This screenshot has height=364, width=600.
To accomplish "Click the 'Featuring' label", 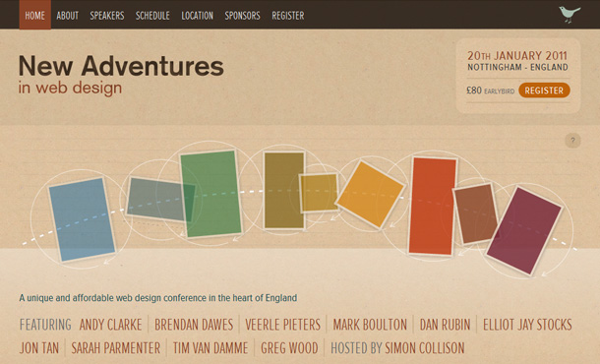I will pos(45,325).
